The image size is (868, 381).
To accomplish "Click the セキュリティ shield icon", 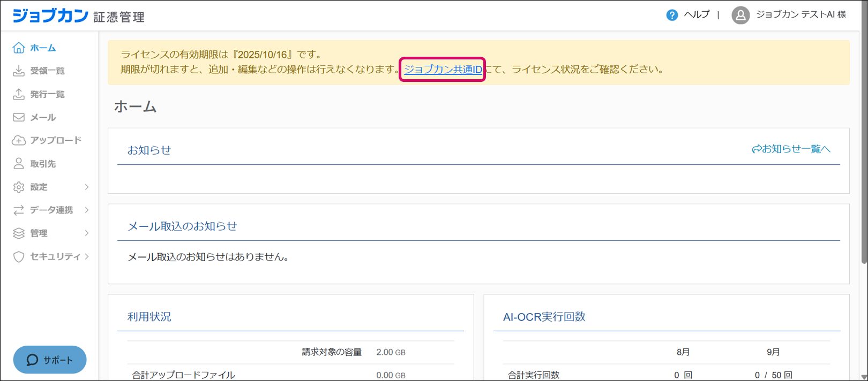I will point(19,257).
